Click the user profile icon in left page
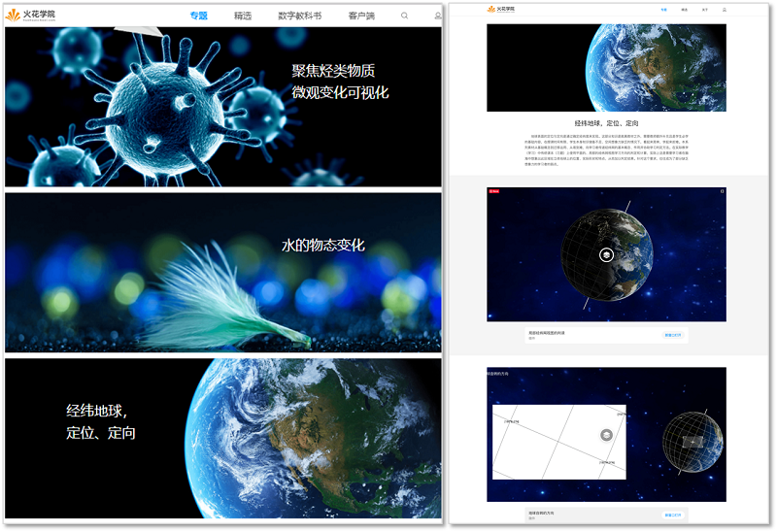Viewport: 777px width, 532px height. tap(438, 16)
